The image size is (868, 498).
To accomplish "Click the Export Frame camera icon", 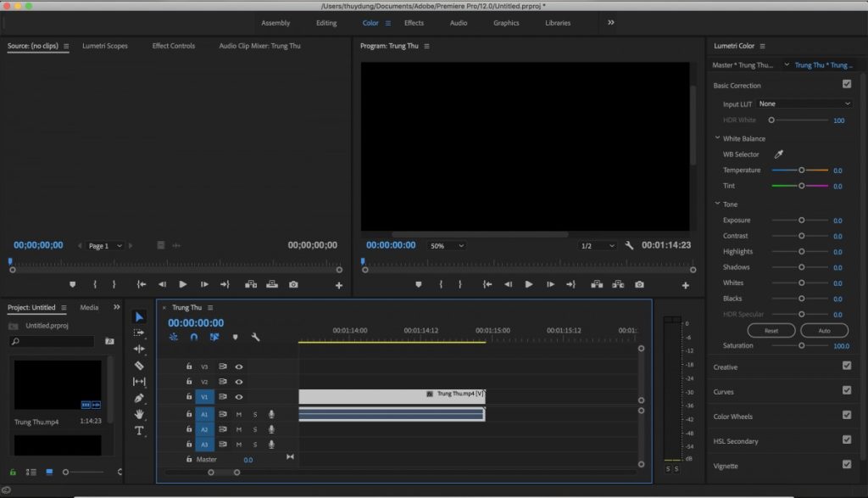I will point(640,284).
